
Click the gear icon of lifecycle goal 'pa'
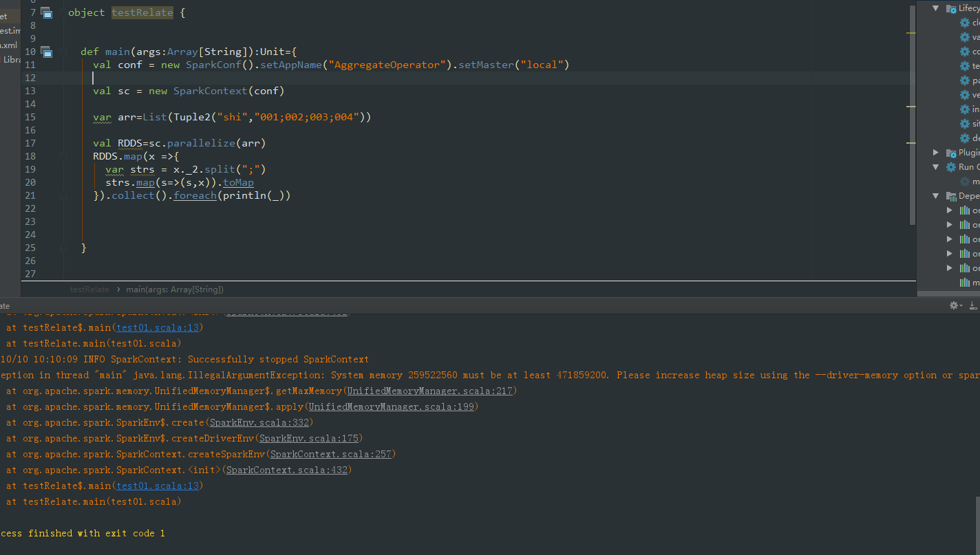[965, 80]
